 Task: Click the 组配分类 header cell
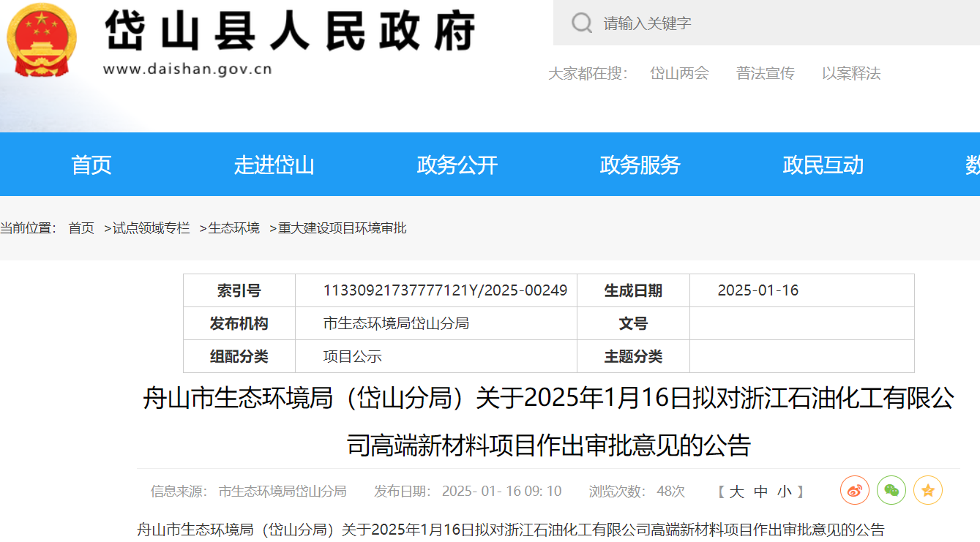coord(239,357)
